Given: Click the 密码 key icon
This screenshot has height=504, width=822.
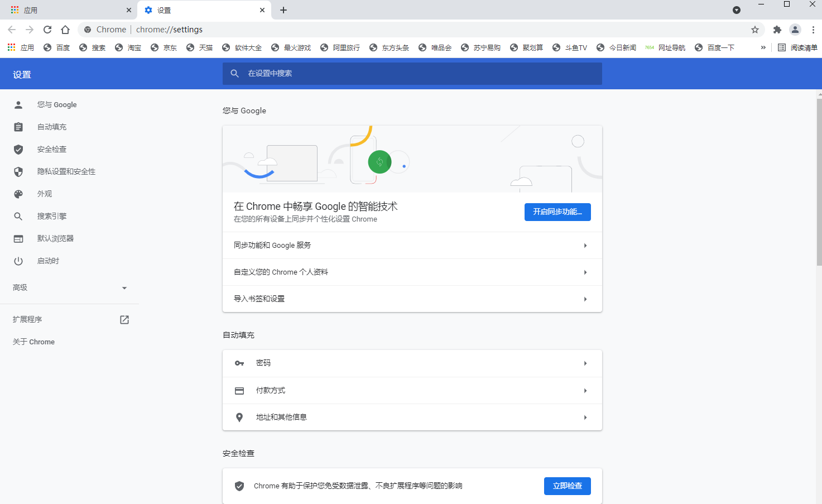Looking at the screenshot, I should coord(239,363).
